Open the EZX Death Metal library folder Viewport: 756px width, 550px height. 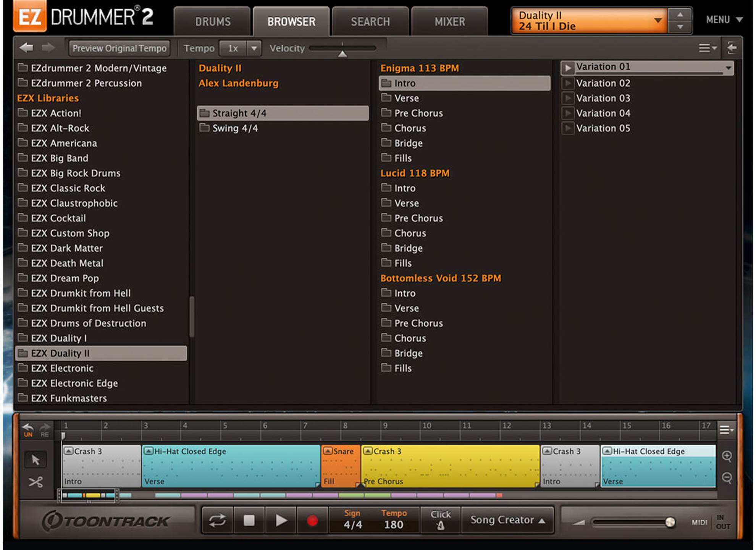tap(67, 263)
